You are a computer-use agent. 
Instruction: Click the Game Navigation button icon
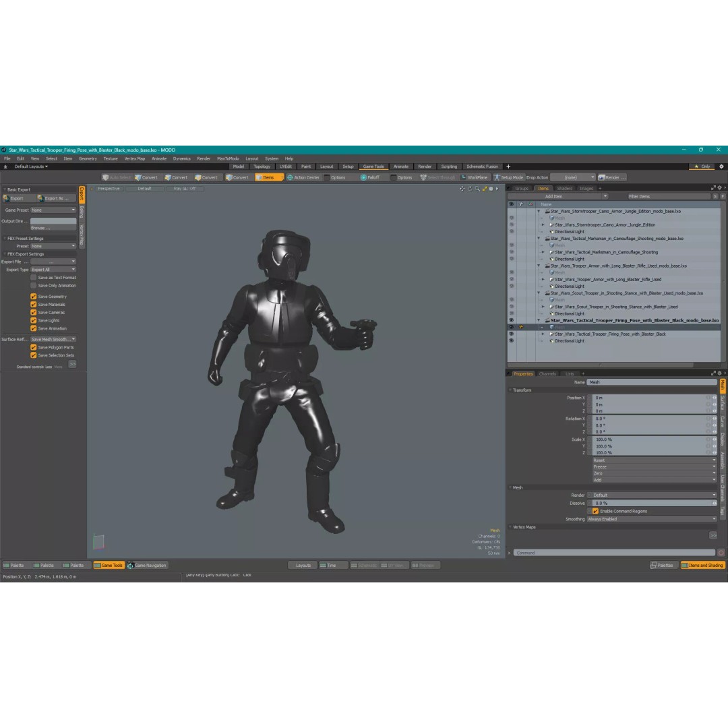tap(131, 565)
